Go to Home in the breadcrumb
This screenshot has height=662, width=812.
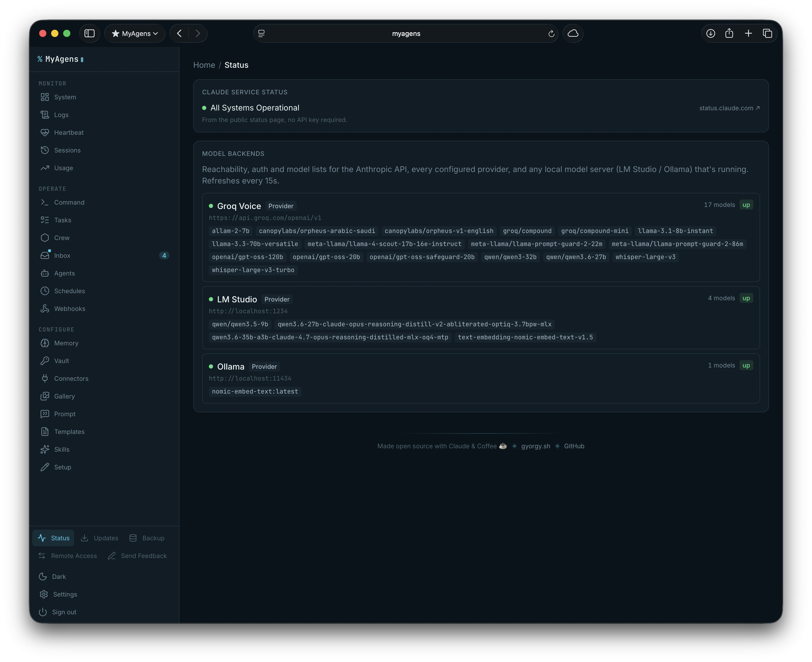(x=204, y=65)
